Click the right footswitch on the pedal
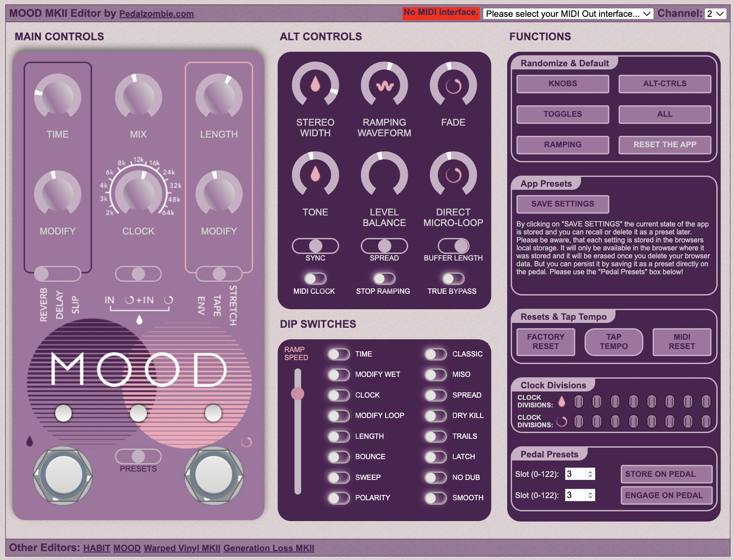Screen dimensions: 734x560 [214, 475]
